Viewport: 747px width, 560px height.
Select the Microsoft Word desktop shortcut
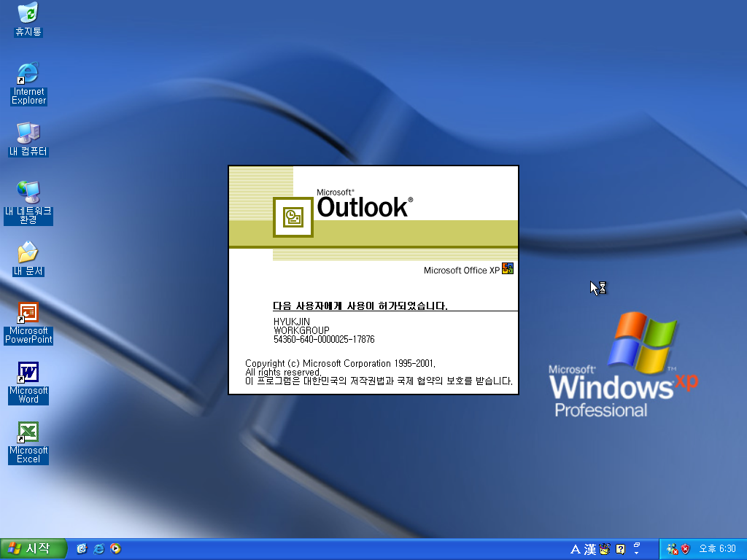pyautogui.click(x=28, y=384)
